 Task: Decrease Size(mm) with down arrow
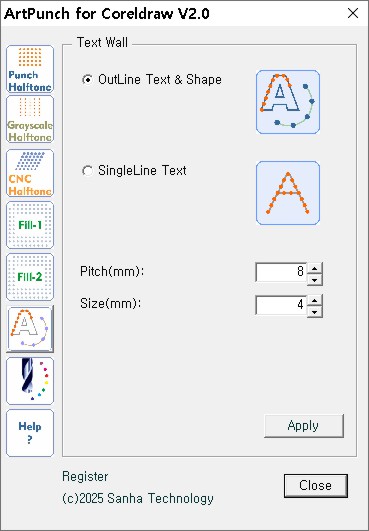click(x=315, y=312)
